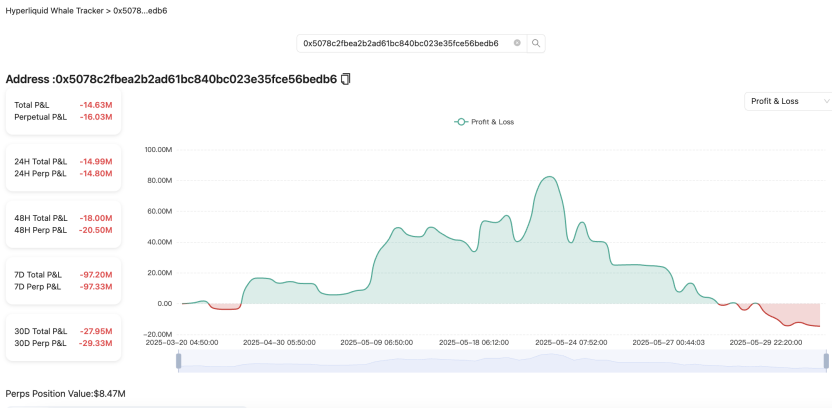Click the 2025-05-18 06:12:00 axis label
Image resolution: width=832 pixels, height=408 pixels.
pos(474,343)
